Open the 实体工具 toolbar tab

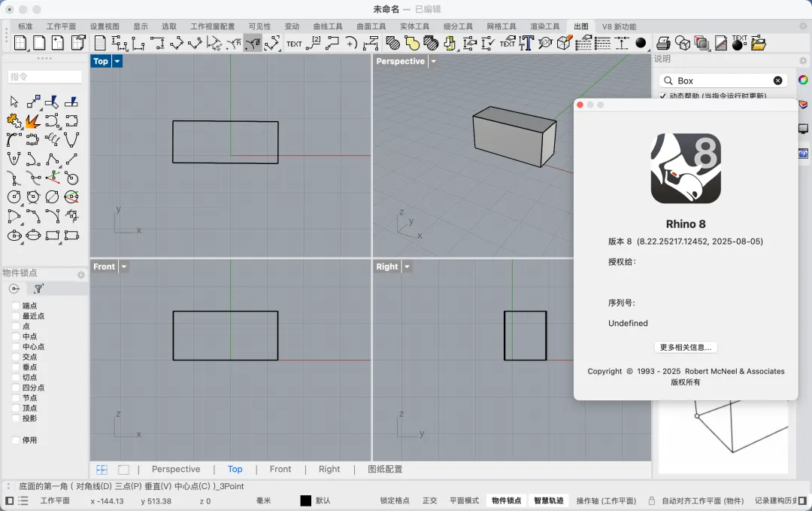[x=414, y=26]
